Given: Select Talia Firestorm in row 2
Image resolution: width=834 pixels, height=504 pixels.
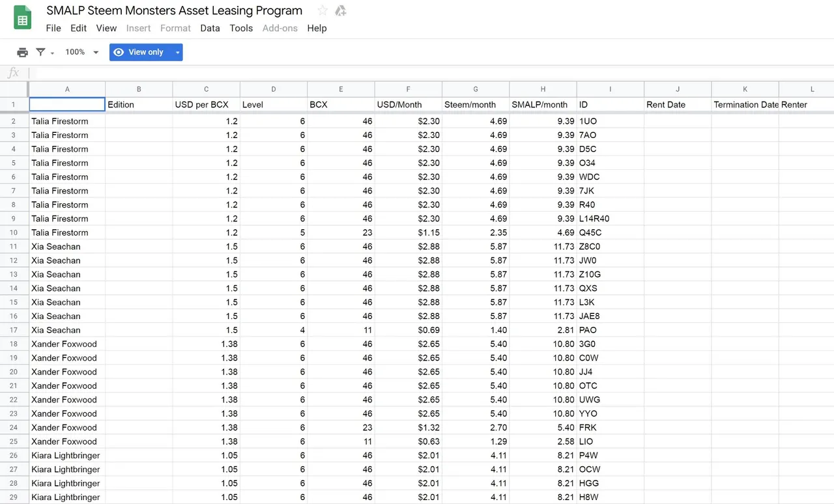Looking at the screenshot, I should [x=67, y=121].
